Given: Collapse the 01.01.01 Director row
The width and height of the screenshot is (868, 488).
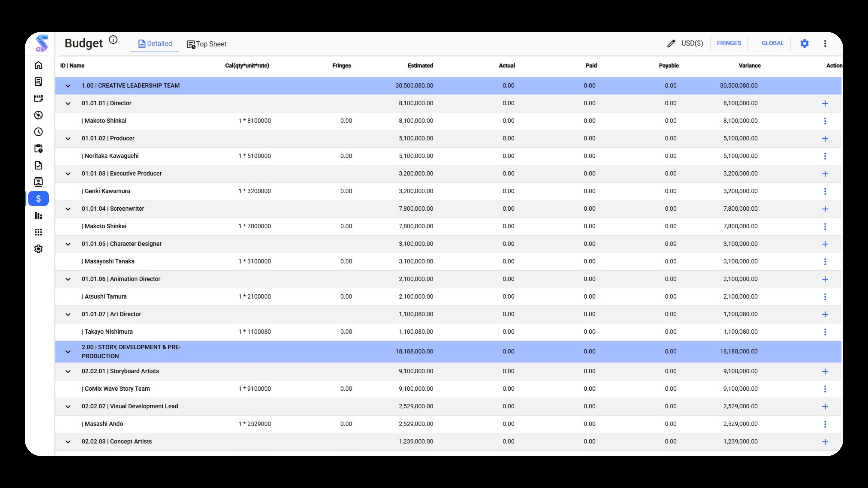Looking at the screenshot, I should click(68, 103).
